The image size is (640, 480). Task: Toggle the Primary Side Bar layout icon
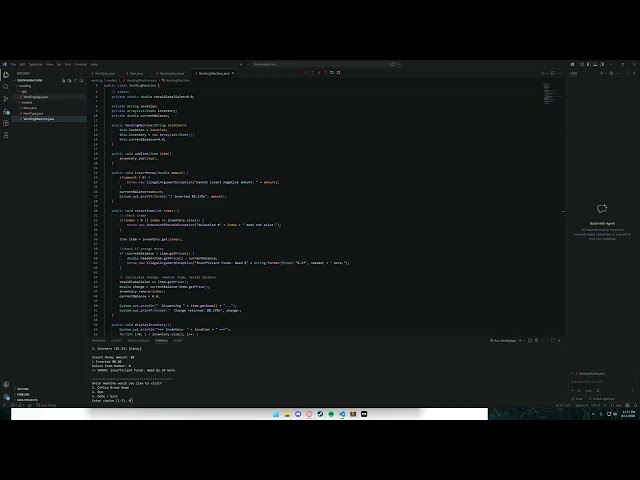point(589,64)
